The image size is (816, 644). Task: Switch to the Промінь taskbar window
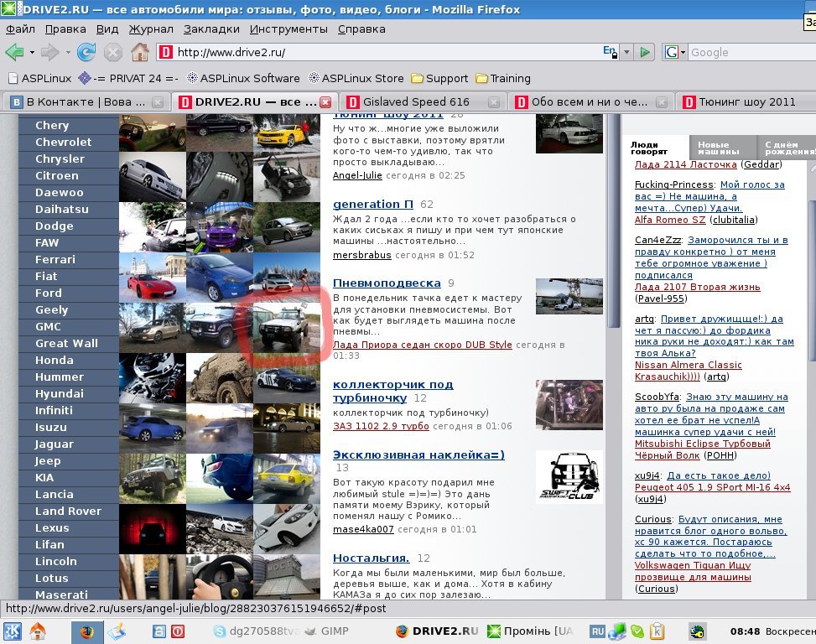[x=530, y=631]
